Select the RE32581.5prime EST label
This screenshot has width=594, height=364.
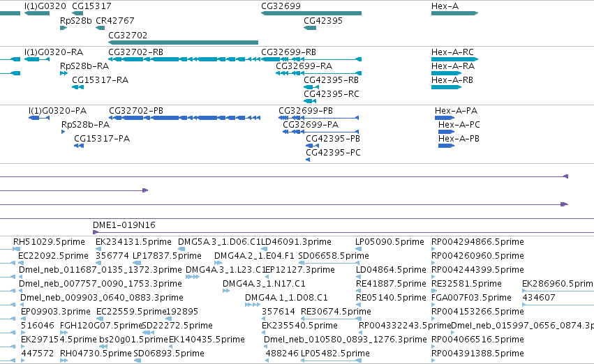pyautogui.click(x=467, y=284)
